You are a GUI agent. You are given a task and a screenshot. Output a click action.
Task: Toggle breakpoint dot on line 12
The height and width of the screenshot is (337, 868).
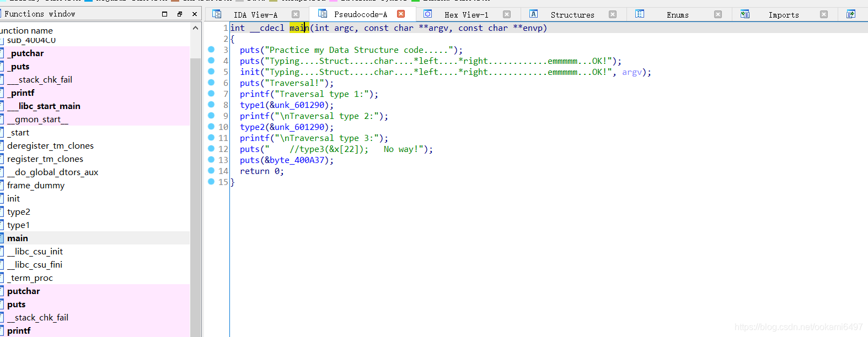pos(211,149)
